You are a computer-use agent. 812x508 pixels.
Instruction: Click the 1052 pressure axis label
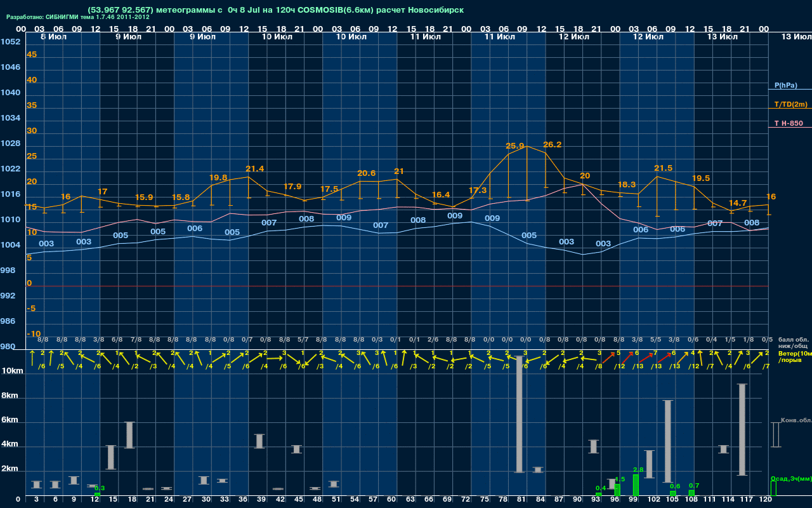10,42
